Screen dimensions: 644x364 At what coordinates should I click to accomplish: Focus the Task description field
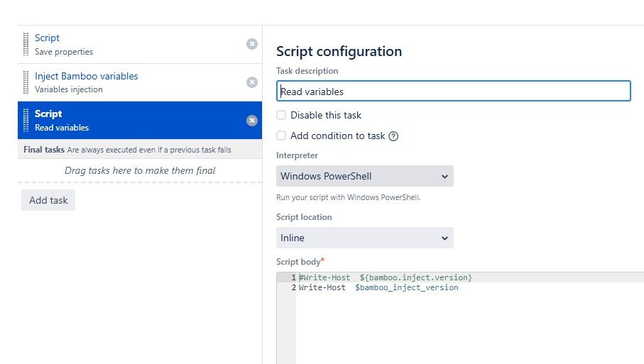pos(454,91)
